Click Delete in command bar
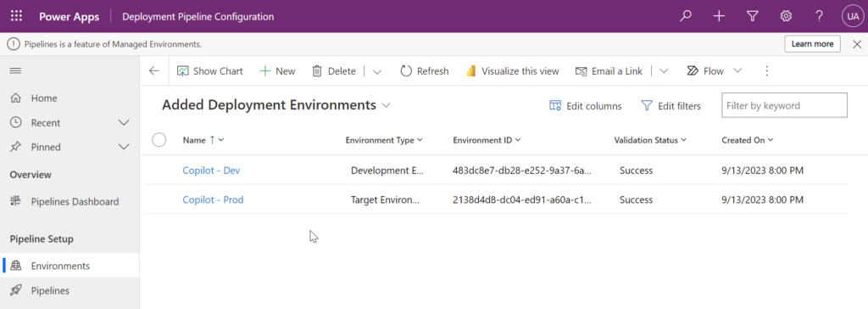 (x=334, y=71)
